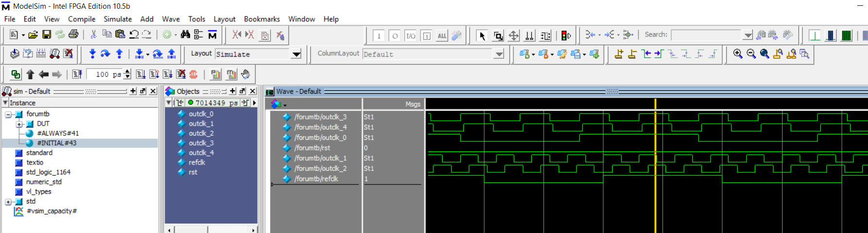Viewport: 868px width, 233px height.
Task: Open Find using the binoculars icon
Action: click(x=185, y=34)
